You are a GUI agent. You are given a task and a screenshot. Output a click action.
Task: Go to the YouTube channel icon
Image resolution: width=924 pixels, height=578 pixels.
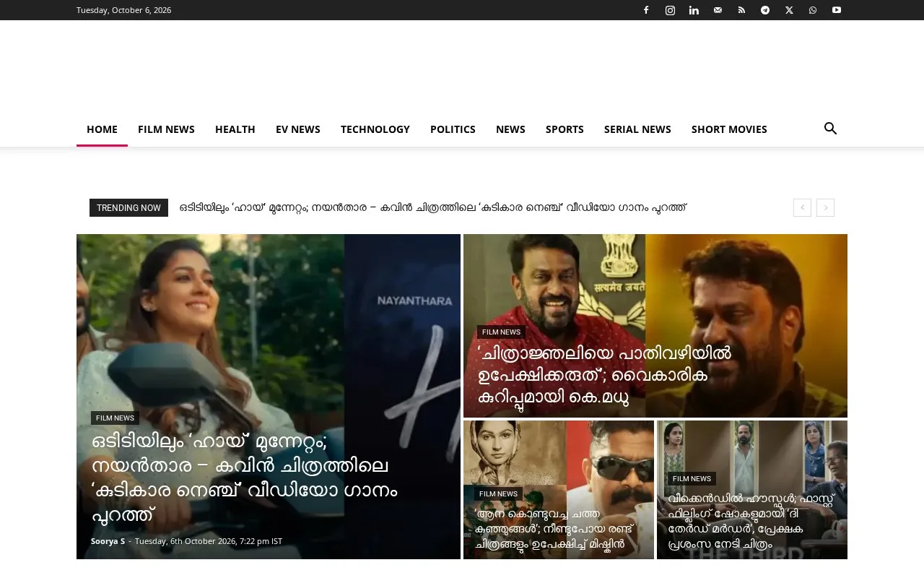pos(837,10)
